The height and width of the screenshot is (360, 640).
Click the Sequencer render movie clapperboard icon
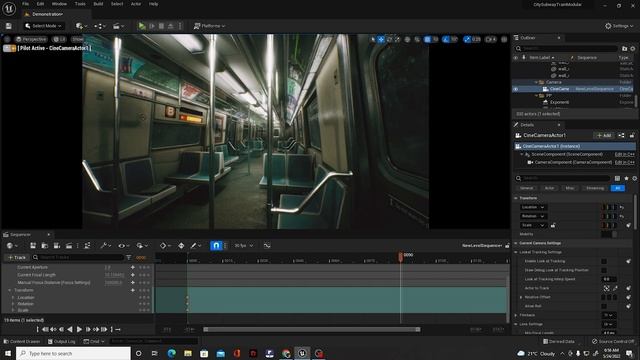[x=69, y=246]
